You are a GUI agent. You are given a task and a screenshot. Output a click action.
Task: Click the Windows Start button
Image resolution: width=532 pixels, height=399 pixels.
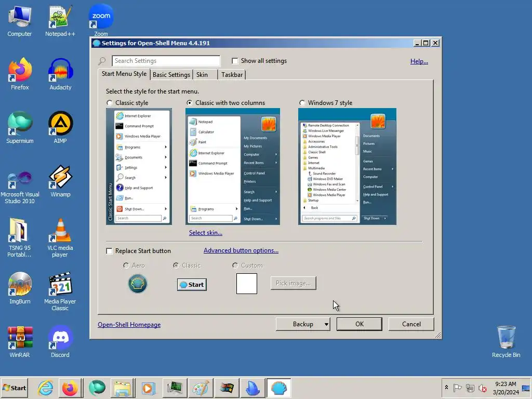click(14, 388)
